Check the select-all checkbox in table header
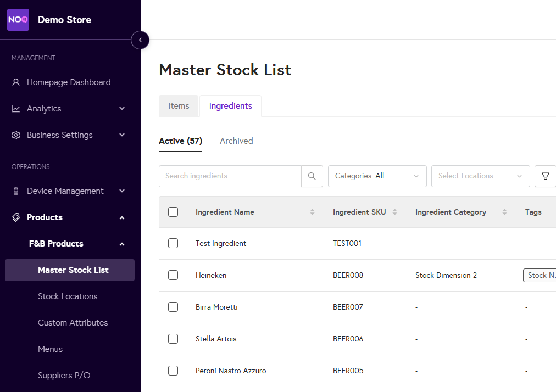 coord(173,212)
